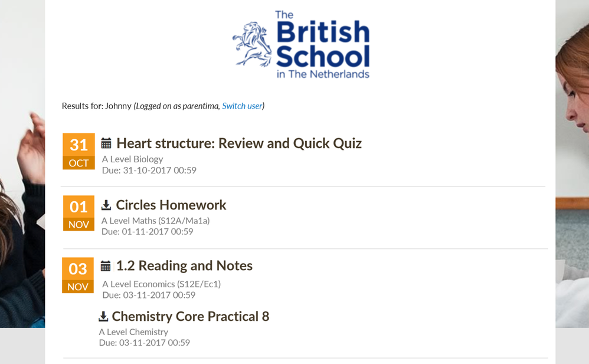589x364 pixels.
Task: Click the calendar icon beside Heart structure
Action: pos(106,143)
